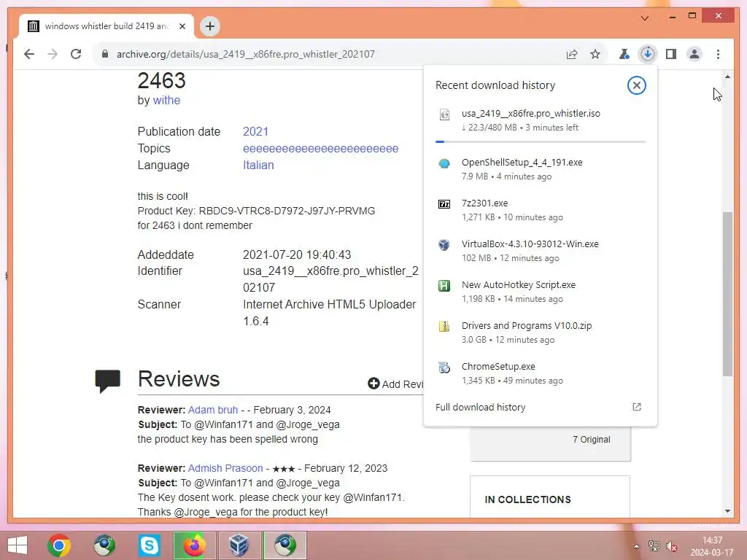Open New AutoHotkey Script.exe download entry
The width and height of the screenshot is (747, 560).
(541, 292)
